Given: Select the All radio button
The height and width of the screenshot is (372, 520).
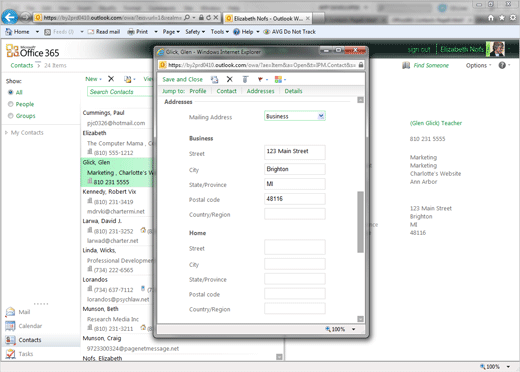Looking at the screenshot, I should (11, 92).
